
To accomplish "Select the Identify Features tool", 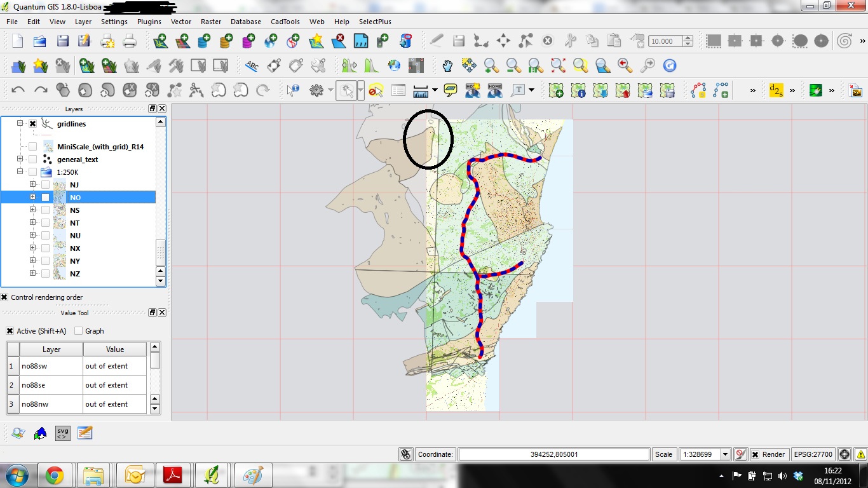I will [293, 90].
